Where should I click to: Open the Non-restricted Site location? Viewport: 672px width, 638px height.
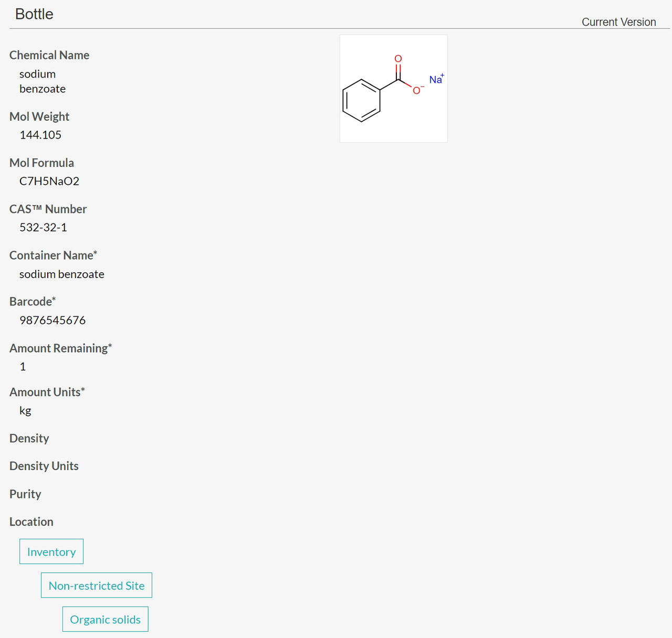pos(97,585)
